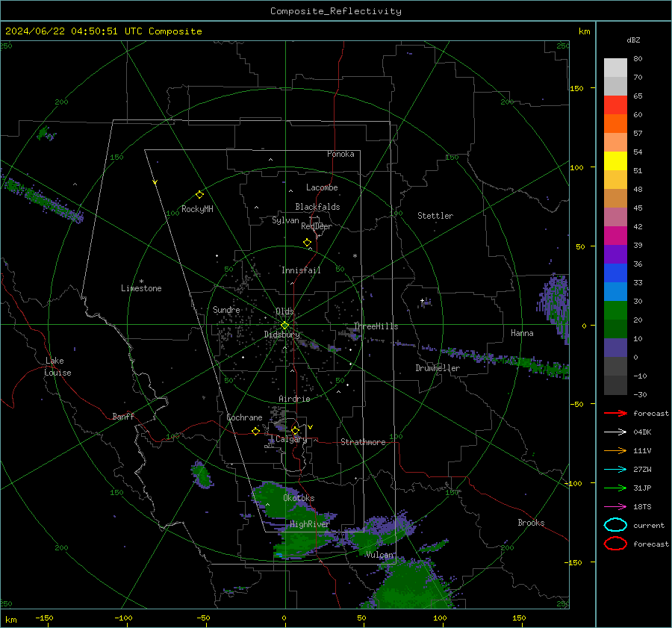Click the 'Hanna' city label
The height and width of the screenshot is (628, 672).
point(522,333)
